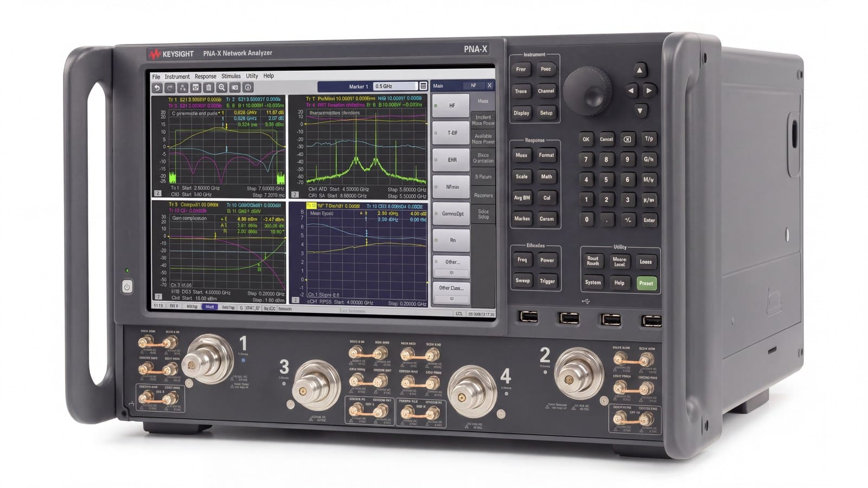Tap the backspace key on the keypad
Screen dimensions: 868x488
[x=627, y=139]
